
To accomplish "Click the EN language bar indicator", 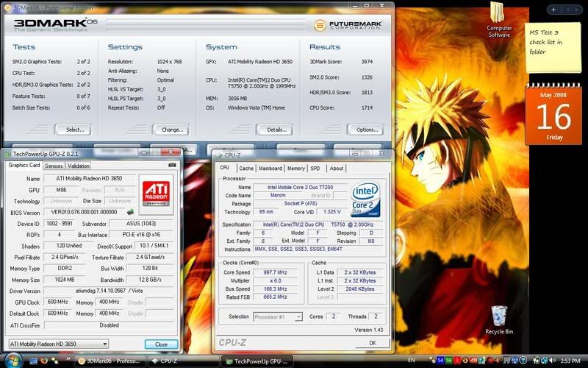I will [x=412, y=360].
